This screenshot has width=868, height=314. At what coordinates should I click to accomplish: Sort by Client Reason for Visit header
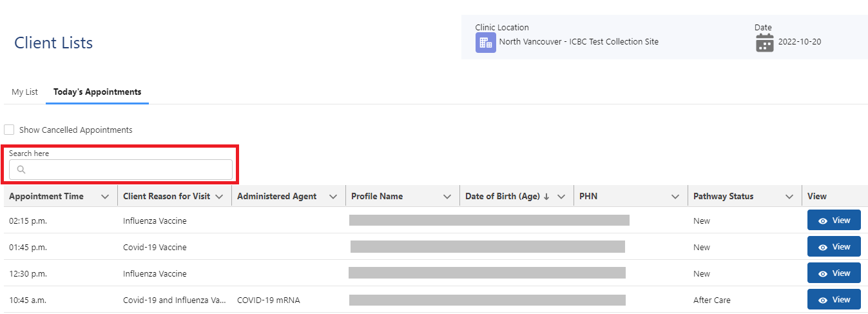pos(166,197)
